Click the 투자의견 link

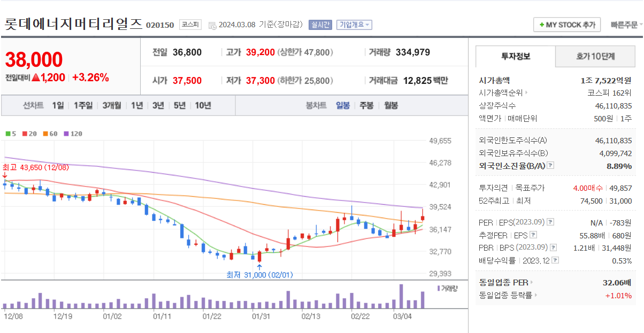[x=493, y=188]
